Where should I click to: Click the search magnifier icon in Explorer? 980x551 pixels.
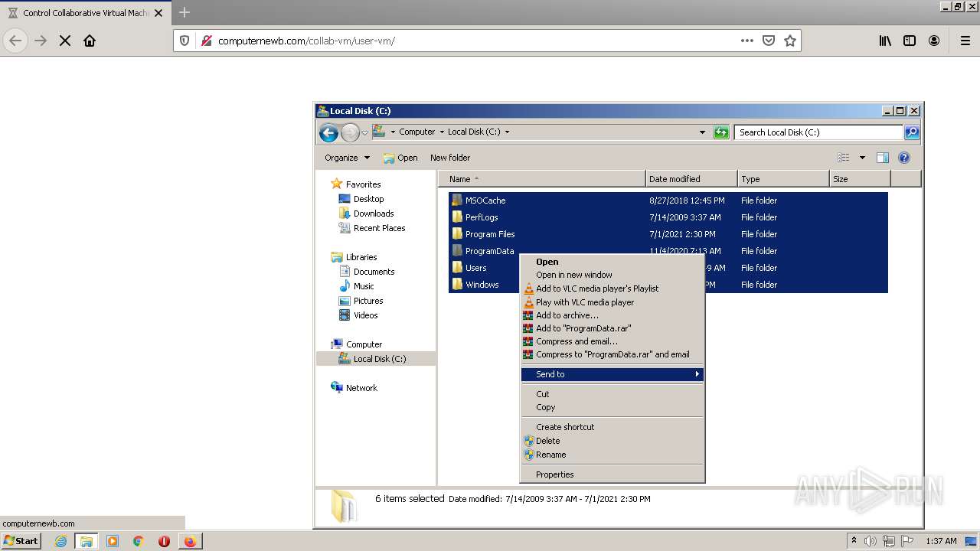click(911, 132)
